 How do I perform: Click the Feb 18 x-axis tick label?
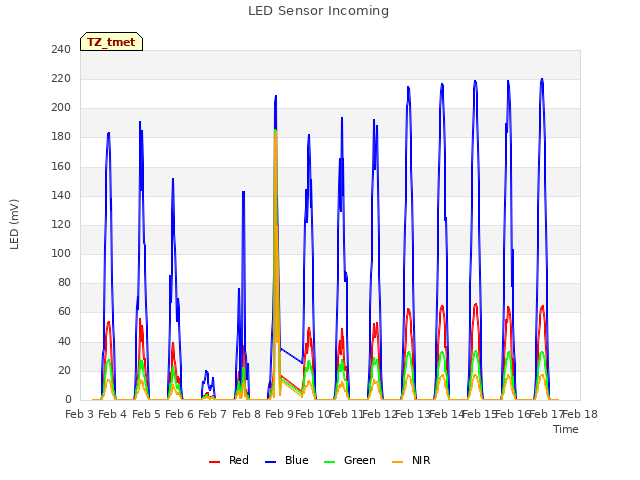point(580,414)
